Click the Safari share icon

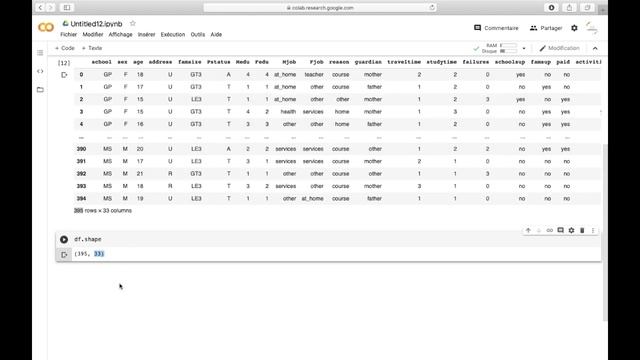tap(569, 7)
